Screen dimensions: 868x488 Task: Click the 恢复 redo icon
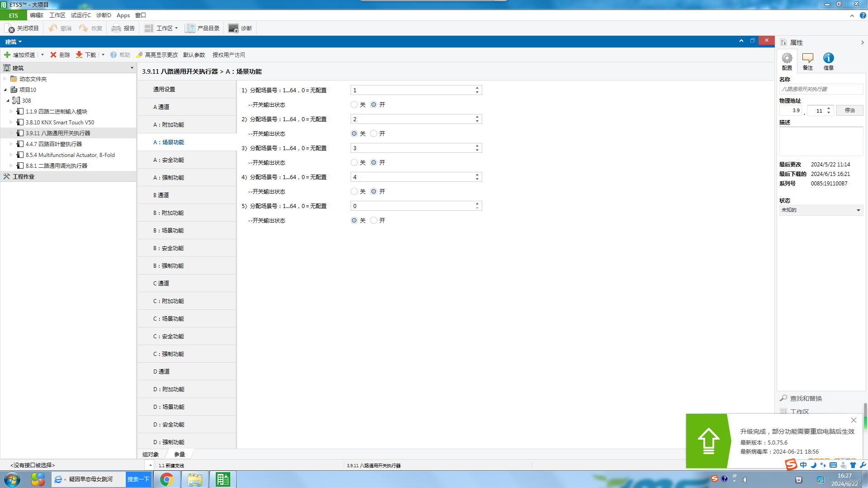click(84, 28)
